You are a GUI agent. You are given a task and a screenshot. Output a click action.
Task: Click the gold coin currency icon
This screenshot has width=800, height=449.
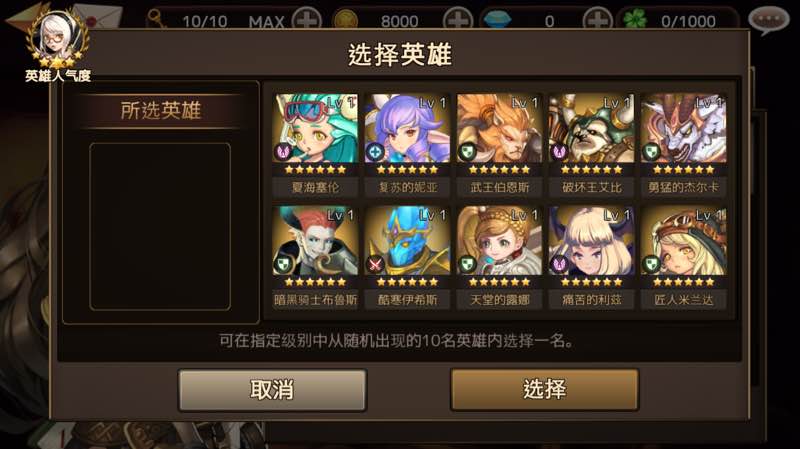click(345, 20)
